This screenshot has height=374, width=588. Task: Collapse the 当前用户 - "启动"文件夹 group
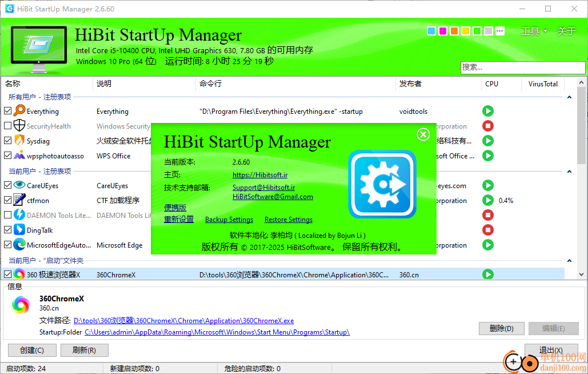tap(569, 261)
